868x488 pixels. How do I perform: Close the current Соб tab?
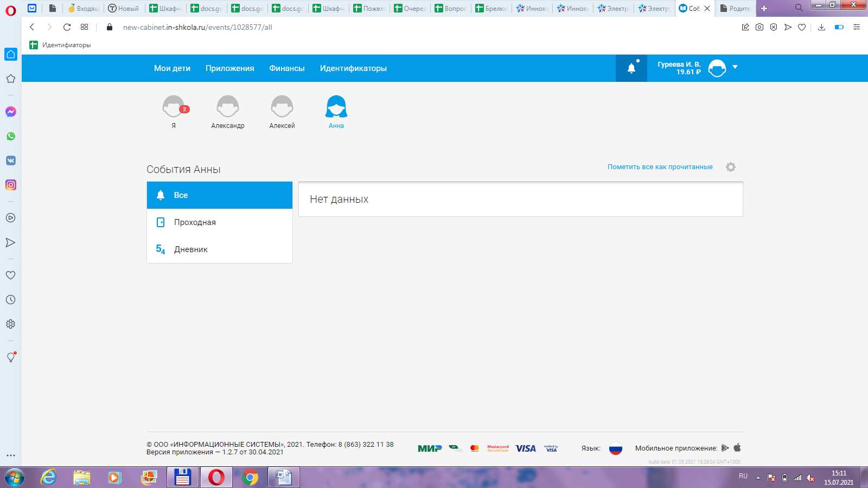[x=707, y=8]
